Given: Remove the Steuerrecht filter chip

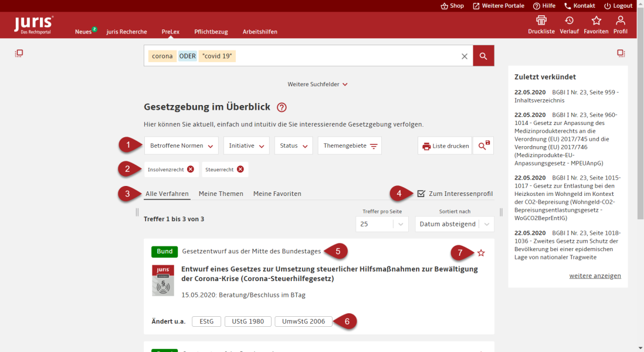Looking at the screenshot, I should point(240,170).
